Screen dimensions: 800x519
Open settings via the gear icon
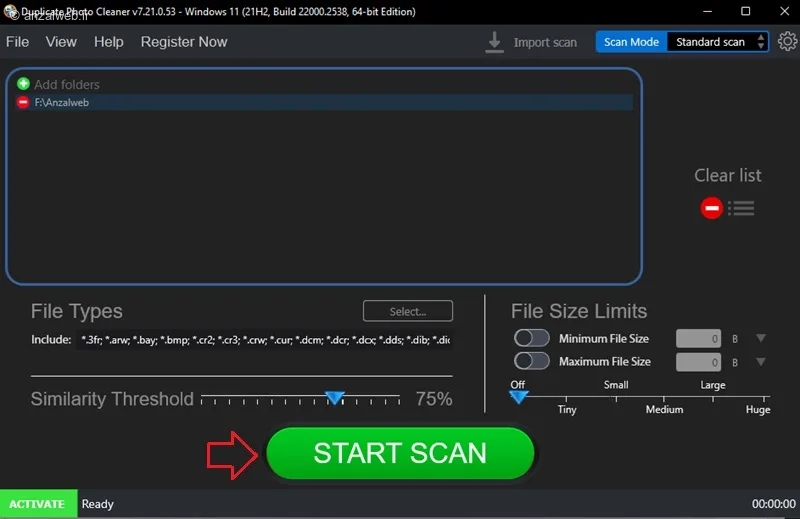787,41
